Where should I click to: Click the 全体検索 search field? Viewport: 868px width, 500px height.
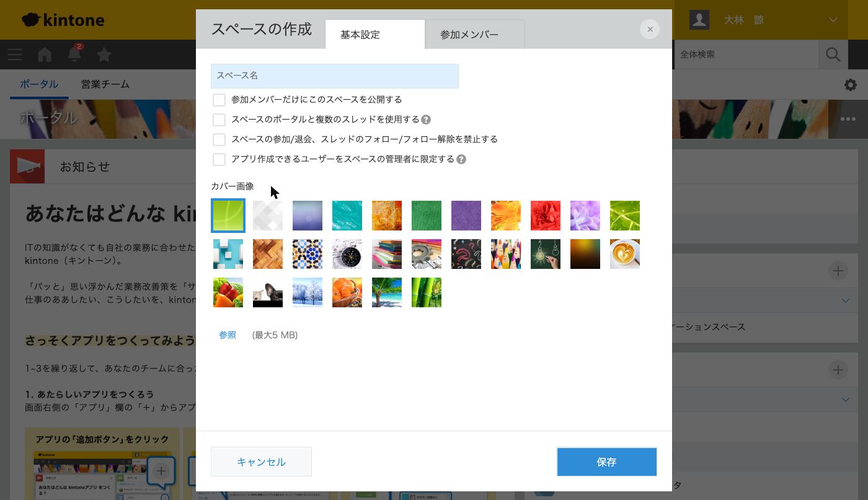coord(746,55)
